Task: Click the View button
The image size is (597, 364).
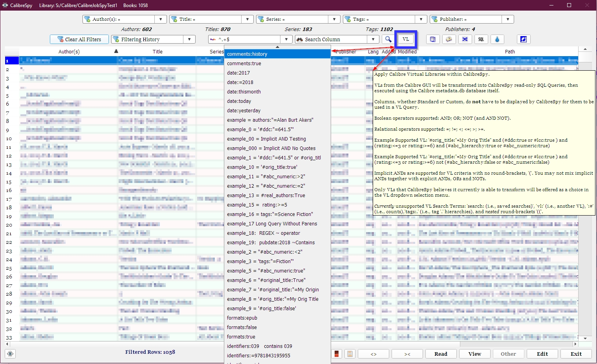Action: (x=475, y=354)
